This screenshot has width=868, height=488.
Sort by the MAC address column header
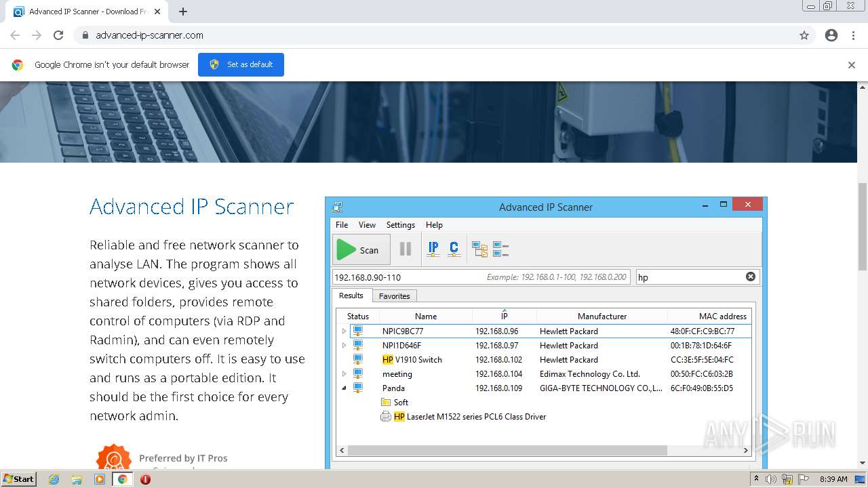709,317
